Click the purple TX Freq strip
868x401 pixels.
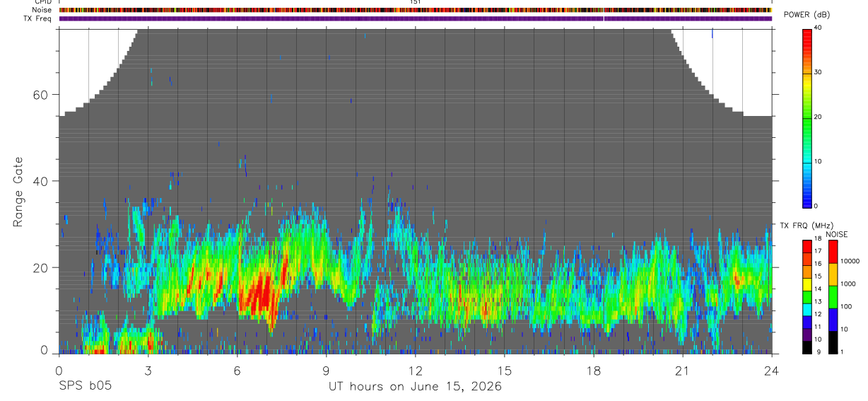[x=415, y=18]
